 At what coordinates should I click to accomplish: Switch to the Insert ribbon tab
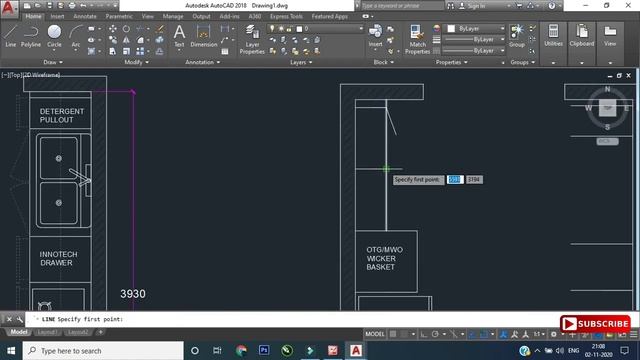pyautogui.click(x=57, y=16)
